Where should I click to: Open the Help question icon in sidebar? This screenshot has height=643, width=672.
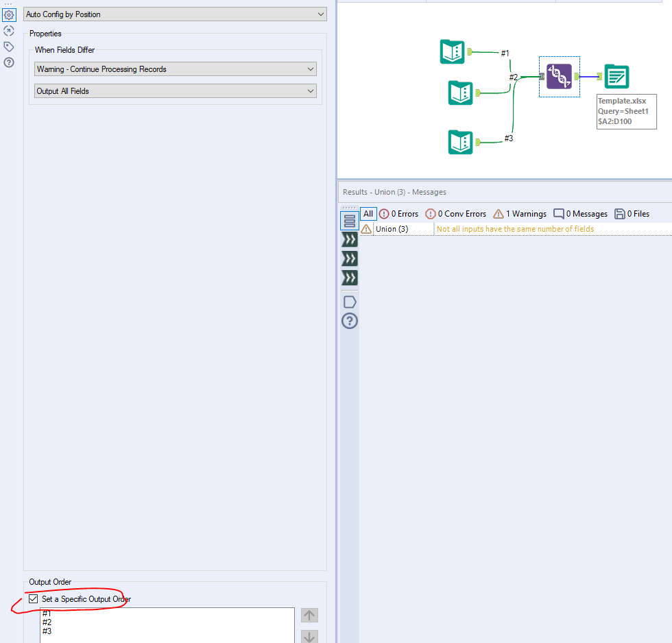[8, 62]
